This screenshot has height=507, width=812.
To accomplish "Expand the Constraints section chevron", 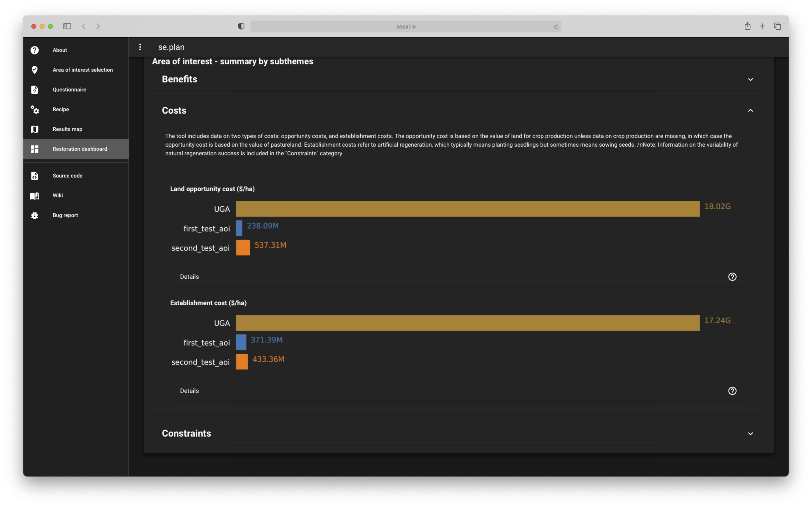I will coord(750,433).
